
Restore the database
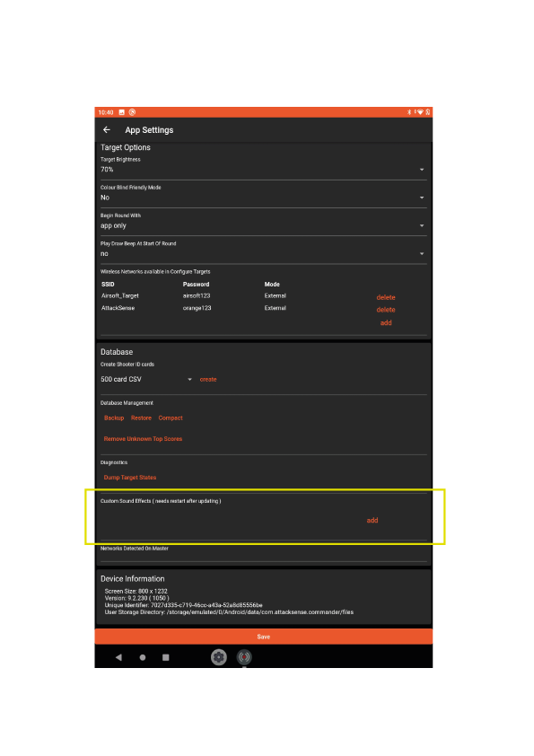pos(141,418)
